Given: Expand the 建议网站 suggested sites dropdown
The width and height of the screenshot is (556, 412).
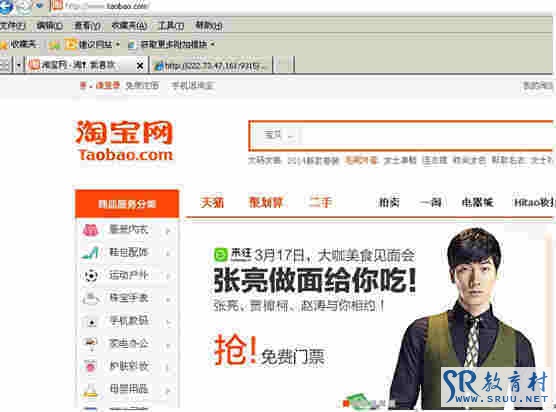Looking at the screenshot, I should click(x=118, y=45).
